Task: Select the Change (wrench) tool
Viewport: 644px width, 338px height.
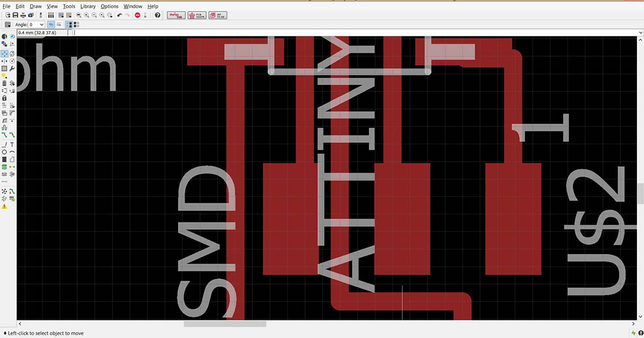Action: click(12, 69)
